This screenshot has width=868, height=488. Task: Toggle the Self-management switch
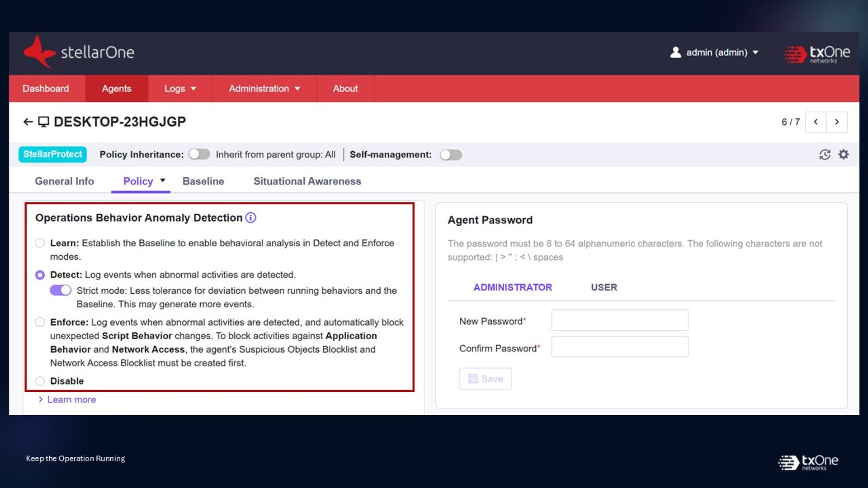451,155
